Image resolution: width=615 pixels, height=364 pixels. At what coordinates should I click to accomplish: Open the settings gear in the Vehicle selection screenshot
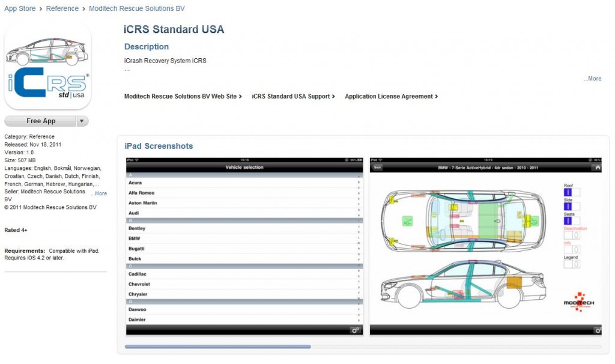[356, 330]
